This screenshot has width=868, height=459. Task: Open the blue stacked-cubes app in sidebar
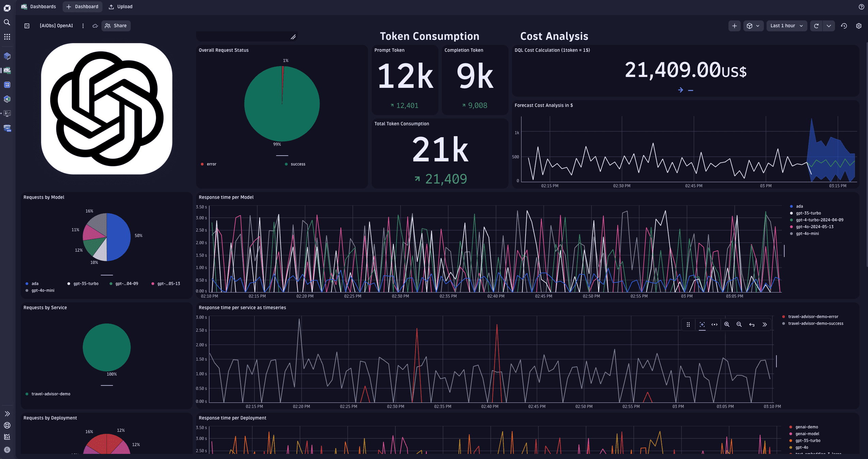pyautogui.click(x=7, y=56)
